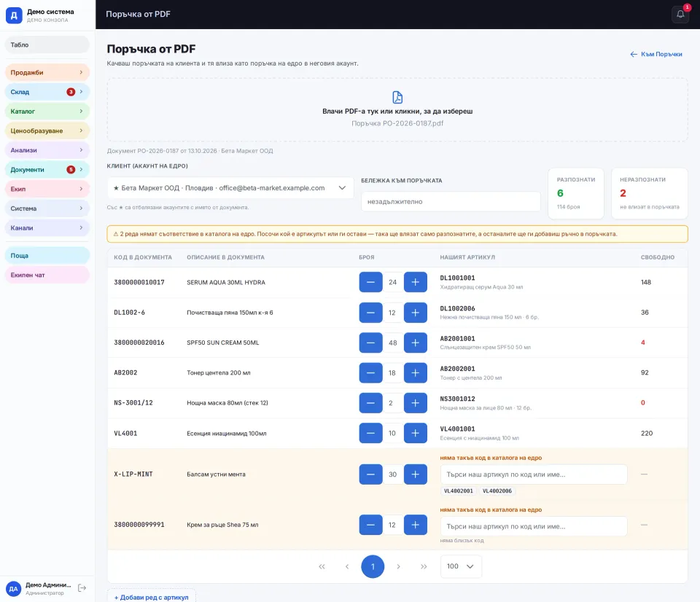Viewport: 700px width, 602px height.
Task: Open the Екипен чат menu item
Action: coord(47,275)
